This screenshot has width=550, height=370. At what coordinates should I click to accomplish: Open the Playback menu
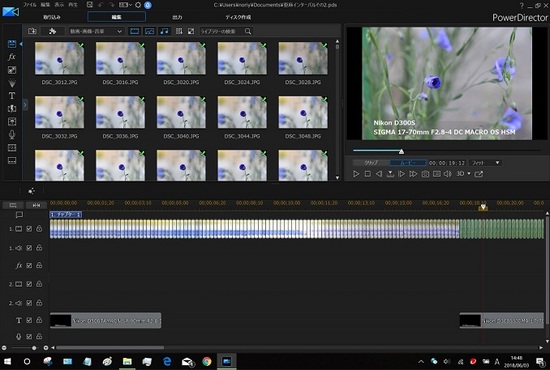(73, 5)
